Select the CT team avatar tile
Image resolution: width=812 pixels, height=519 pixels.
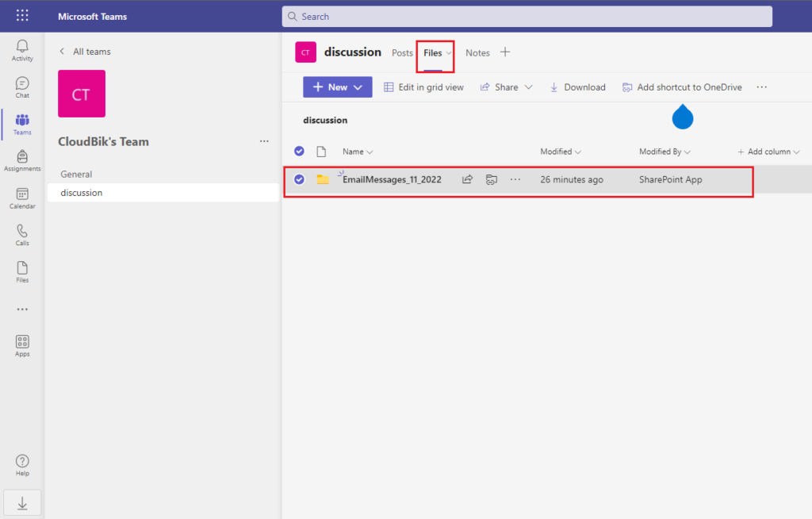[82, 94]
